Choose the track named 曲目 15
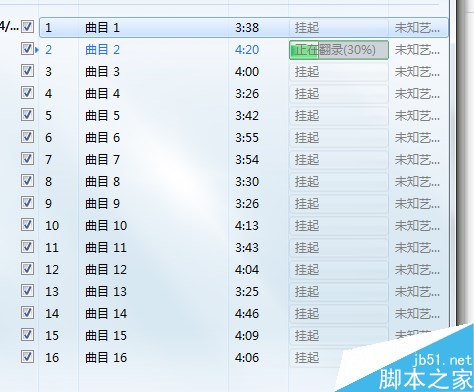Image resolution: width=474 pixels, height=392 pixels. click(x=106, y=336)
